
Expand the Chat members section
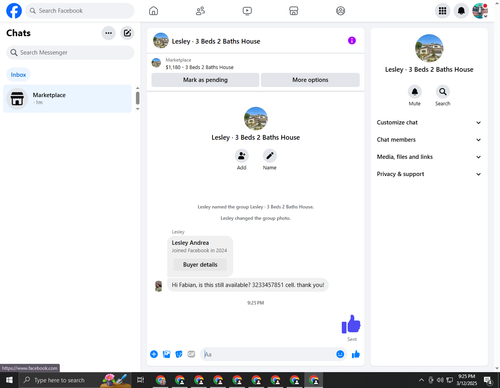click(x=429, y=140)
